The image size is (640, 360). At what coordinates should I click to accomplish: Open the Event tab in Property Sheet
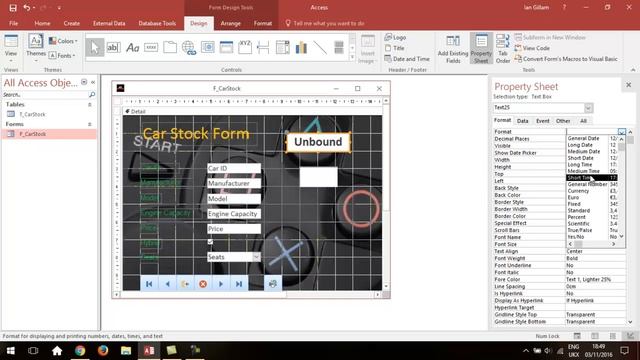click(x=542, y=121)
